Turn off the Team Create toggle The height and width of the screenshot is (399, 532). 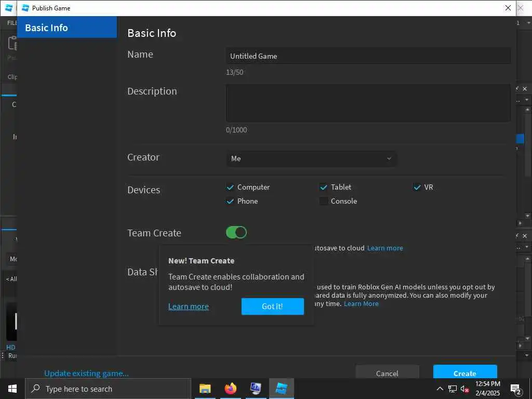pos(236,232)
